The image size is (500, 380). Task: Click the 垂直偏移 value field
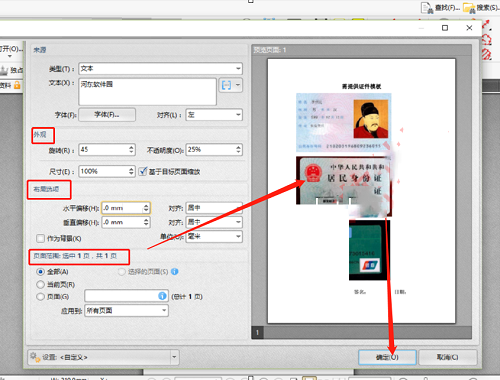click(x=122, y=222)
